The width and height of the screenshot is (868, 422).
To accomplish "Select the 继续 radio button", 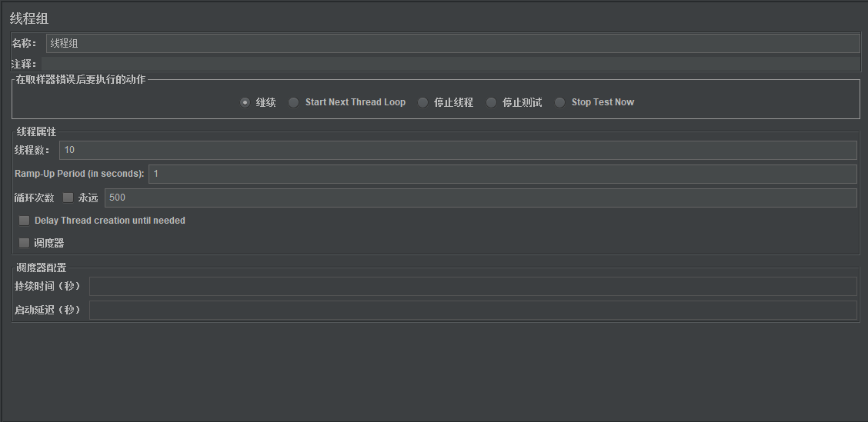I will 245,102.
